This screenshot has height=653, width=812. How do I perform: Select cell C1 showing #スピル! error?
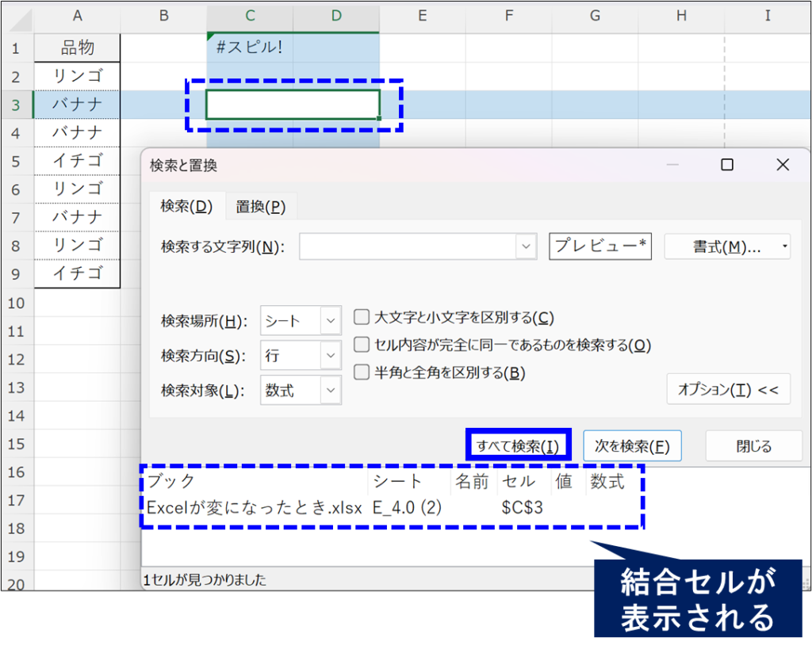click(x=249, y=48)
